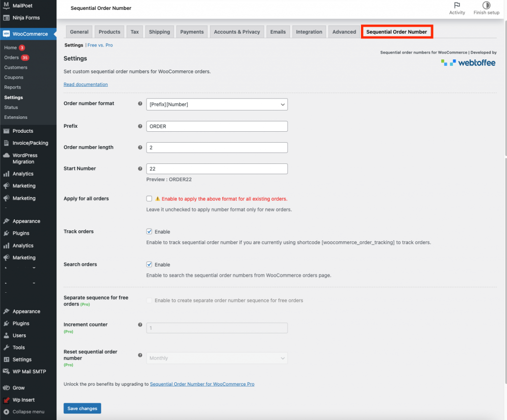Click the Invoice/Packing sidebar icon

pyautogui.click(x=6, y=143)
